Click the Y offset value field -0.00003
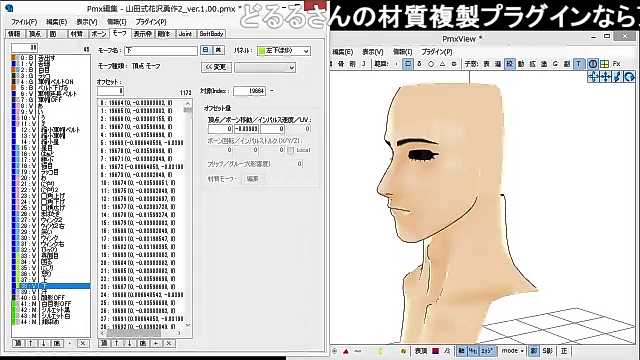Viewport: 640px width, 360px height. click(x=247, y=129)
